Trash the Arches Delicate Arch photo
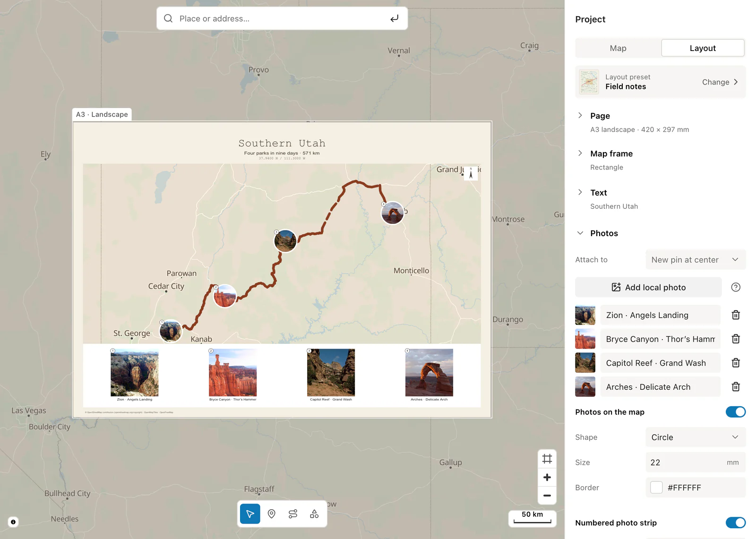 tap(736, 387)
